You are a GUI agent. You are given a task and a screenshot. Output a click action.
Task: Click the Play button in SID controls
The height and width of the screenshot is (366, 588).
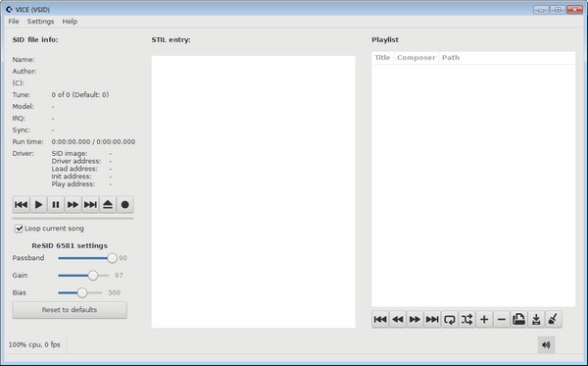click(x=38, y=204)
